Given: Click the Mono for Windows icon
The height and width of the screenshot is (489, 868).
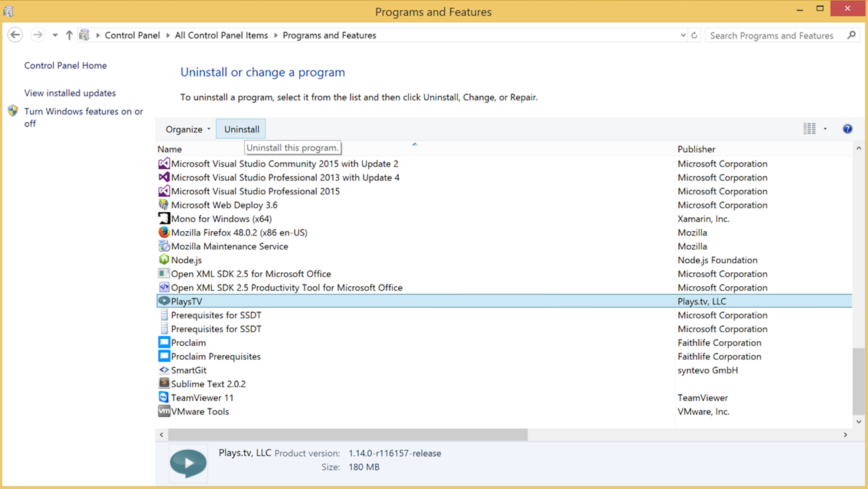Looking at the screenshot, I should tap(164, 218).
